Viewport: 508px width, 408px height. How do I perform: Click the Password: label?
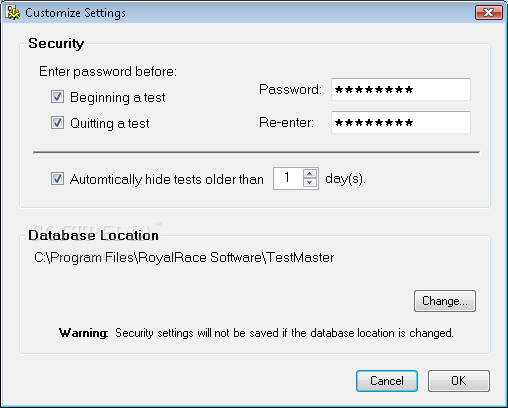tap(290, 89)
